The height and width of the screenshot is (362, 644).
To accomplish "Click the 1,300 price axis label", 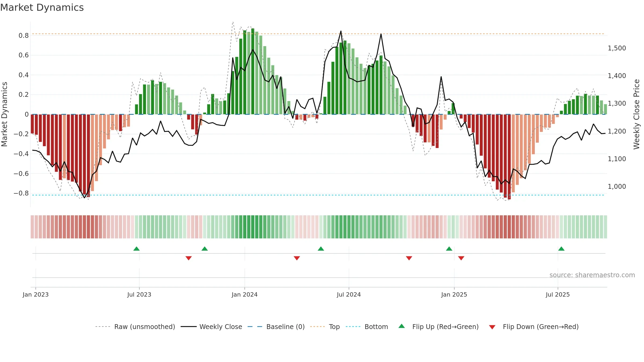I will tap(617, 104).
